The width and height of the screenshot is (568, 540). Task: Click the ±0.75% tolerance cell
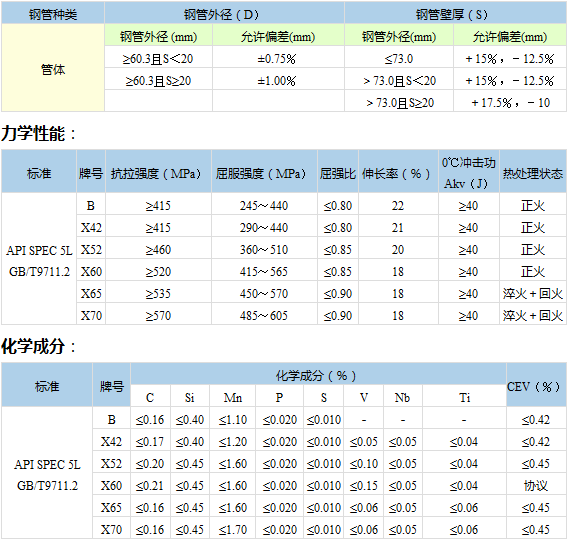coord(278,58)
